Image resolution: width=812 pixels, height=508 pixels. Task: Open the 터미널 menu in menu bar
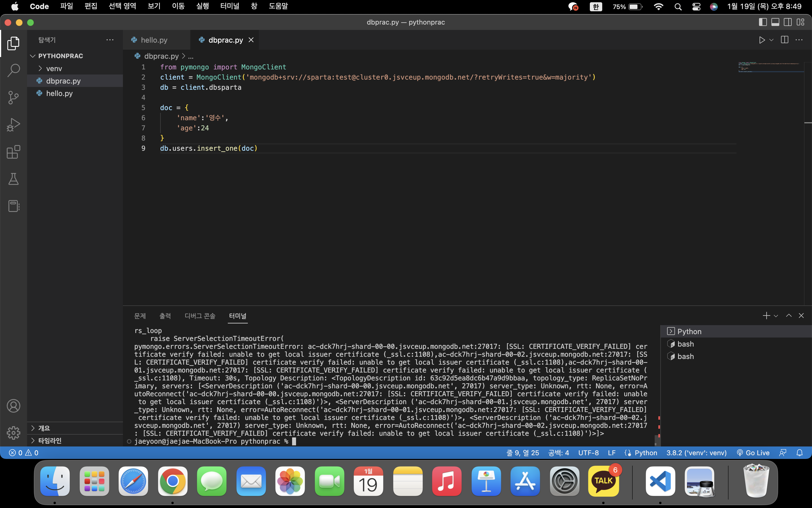click(x=230, y=6)
